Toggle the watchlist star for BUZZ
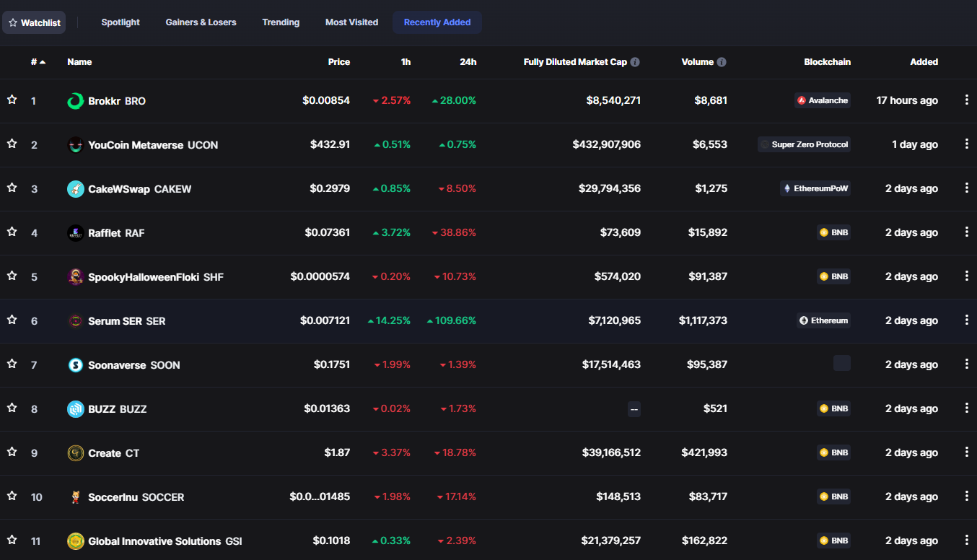 pos(12,408)
